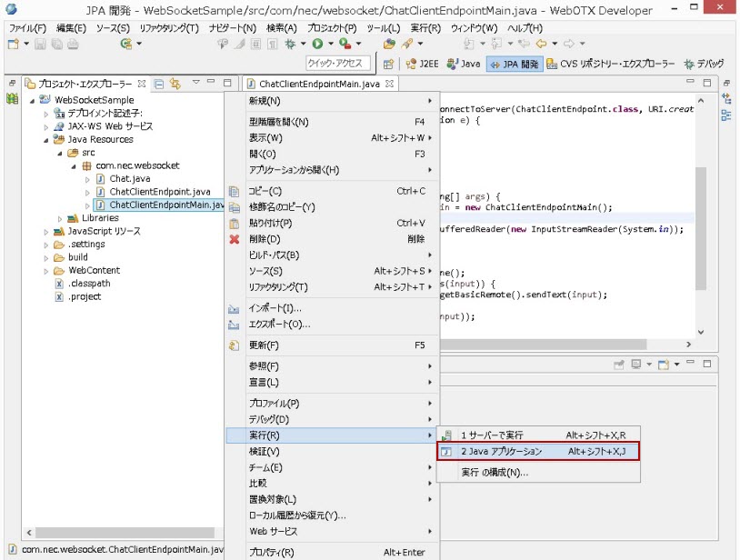Open the Java perspective
This screenshot has height=560, width=740.
465,64
